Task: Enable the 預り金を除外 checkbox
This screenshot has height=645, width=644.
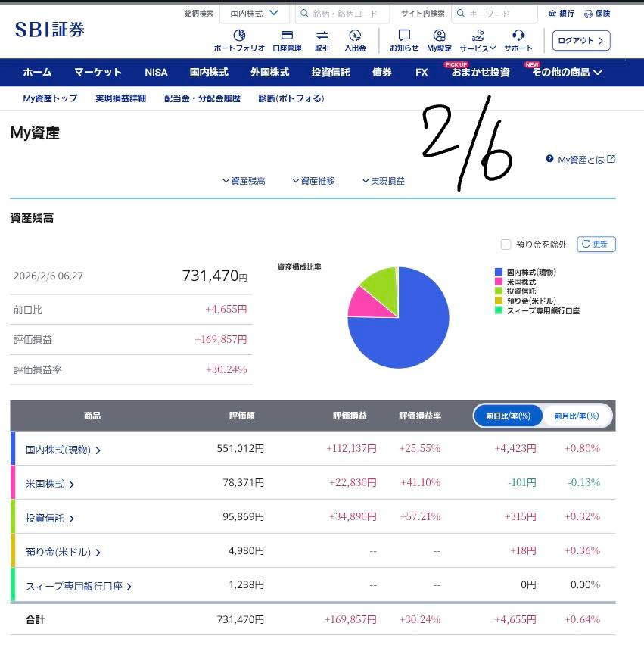Action: (506, 244)
